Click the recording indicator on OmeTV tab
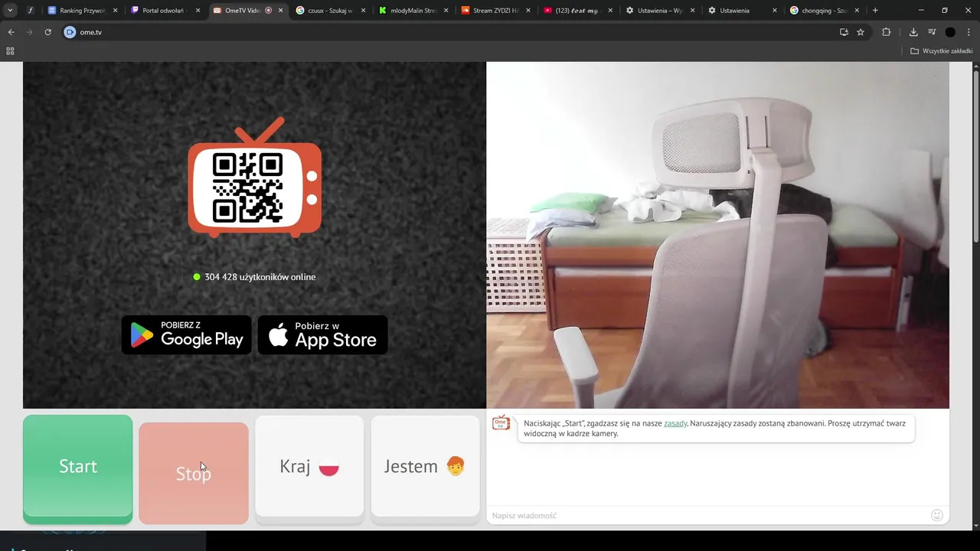This screenshot has height=551, width=980. click(269, 11)
